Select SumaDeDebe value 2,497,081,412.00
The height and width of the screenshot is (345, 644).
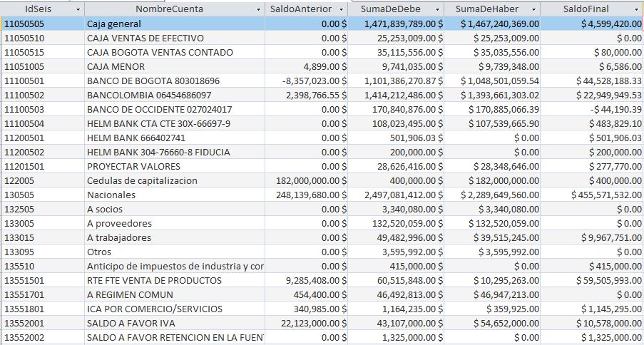pyautogui.click(x=396, y=195)
